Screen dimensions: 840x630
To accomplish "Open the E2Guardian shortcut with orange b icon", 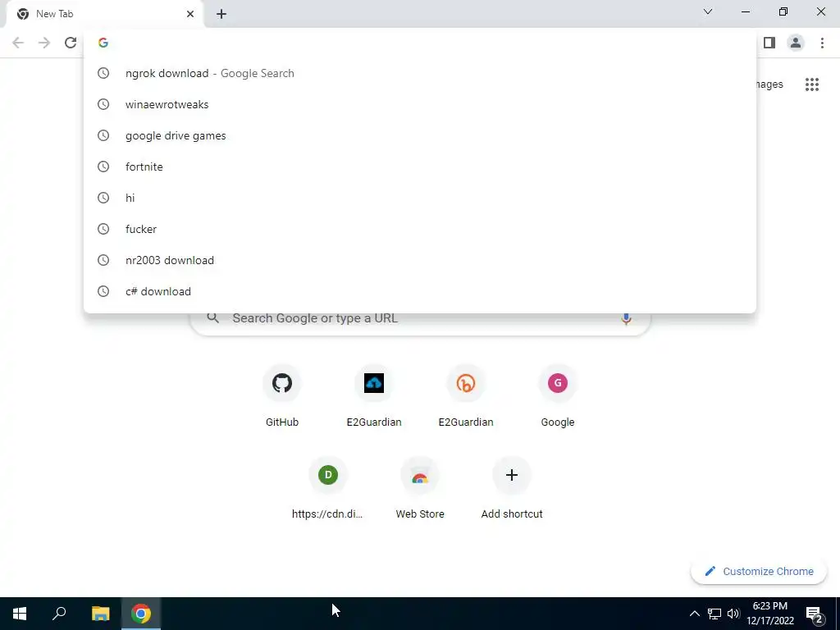I will click(x=466, y=396).
